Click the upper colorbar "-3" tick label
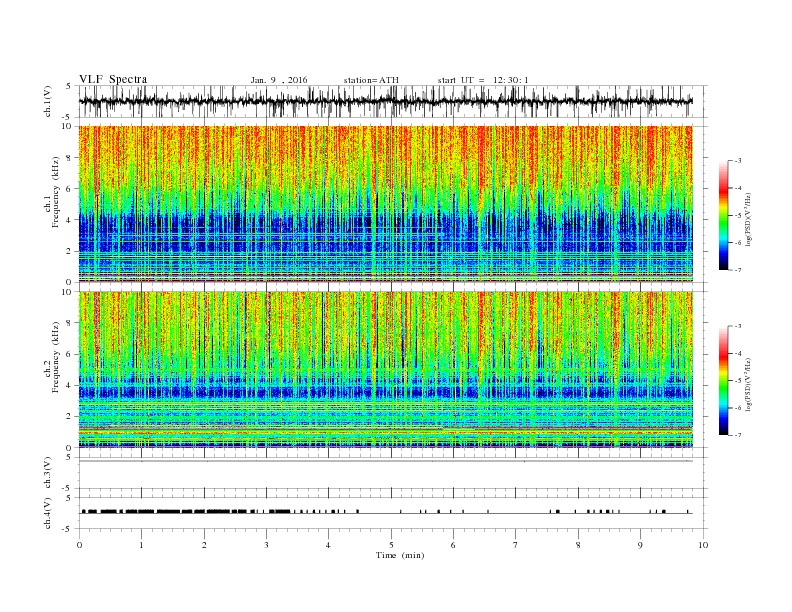Viewport: 792px width, 612px height. tap(737, 161)
